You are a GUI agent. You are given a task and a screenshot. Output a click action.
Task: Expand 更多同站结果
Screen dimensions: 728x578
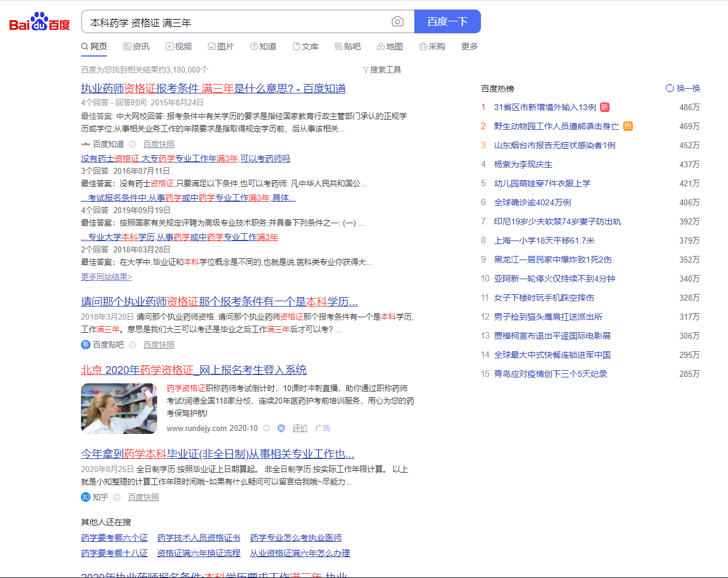pyautogui.click(x=107, y=277)
